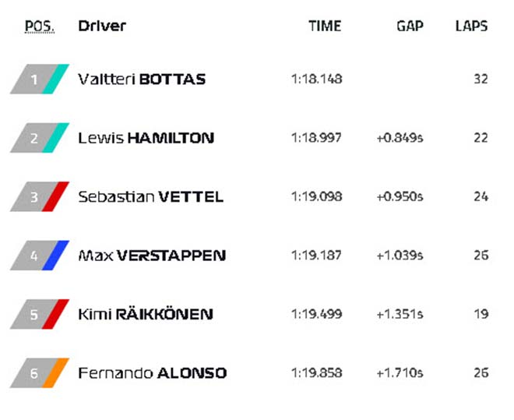The height and width of the screenshot is (420, 514).
Task: Click position 4 badge with blue stripe
Action: tap(40, 256)
